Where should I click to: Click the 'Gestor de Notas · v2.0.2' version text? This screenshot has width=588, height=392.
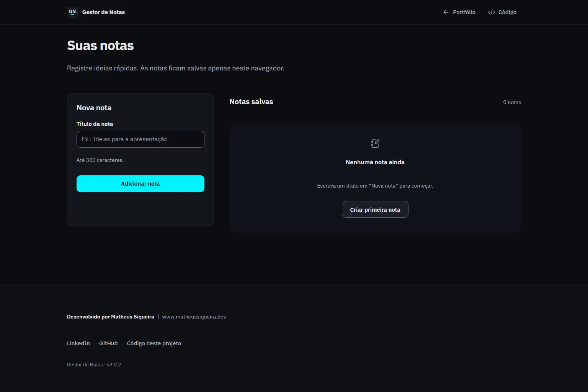[94, 364]
